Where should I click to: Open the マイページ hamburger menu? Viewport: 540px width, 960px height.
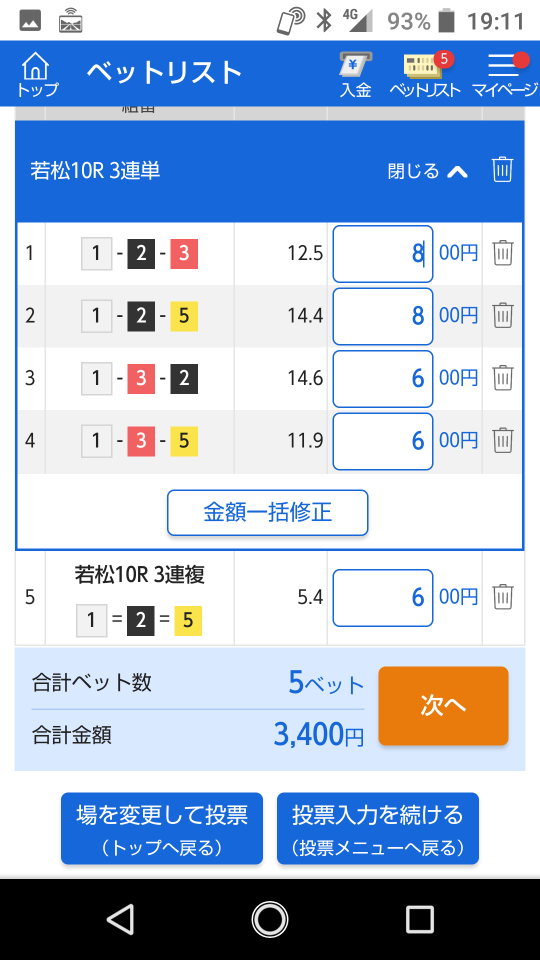pos(505,75)
